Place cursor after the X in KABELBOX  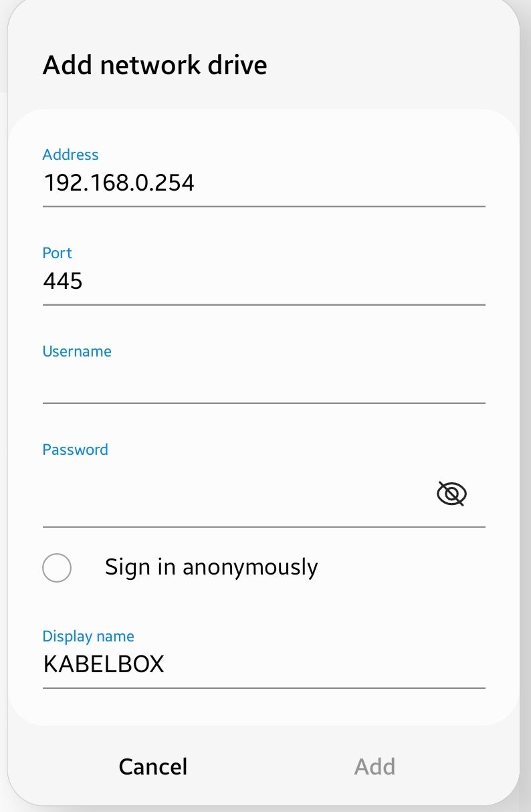[165, 665]
